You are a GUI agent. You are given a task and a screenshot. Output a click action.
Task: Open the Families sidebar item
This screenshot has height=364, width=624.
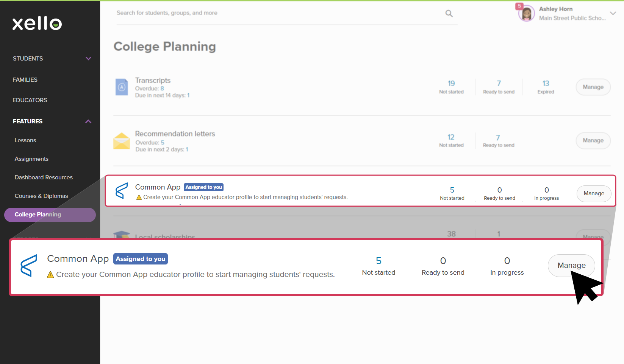[25, 80]
